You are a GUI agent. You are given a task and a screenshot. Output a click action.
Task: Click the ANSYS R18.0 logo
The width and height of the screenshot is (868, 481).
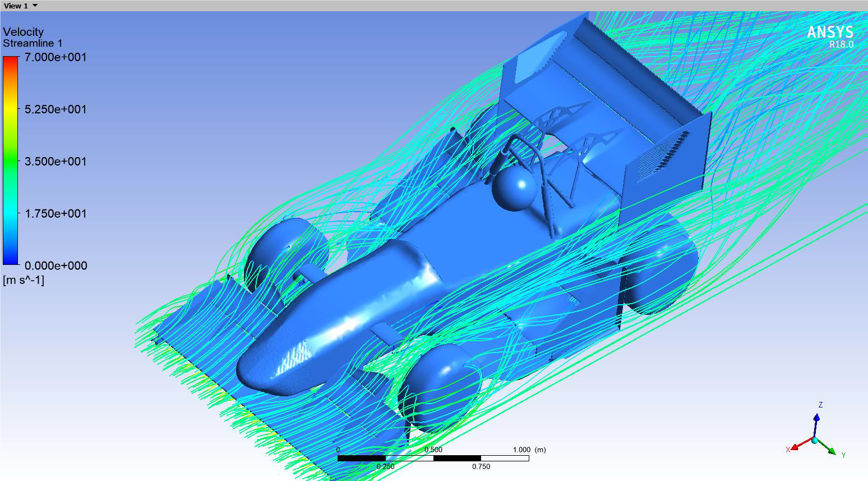click(x=830, y=36)
